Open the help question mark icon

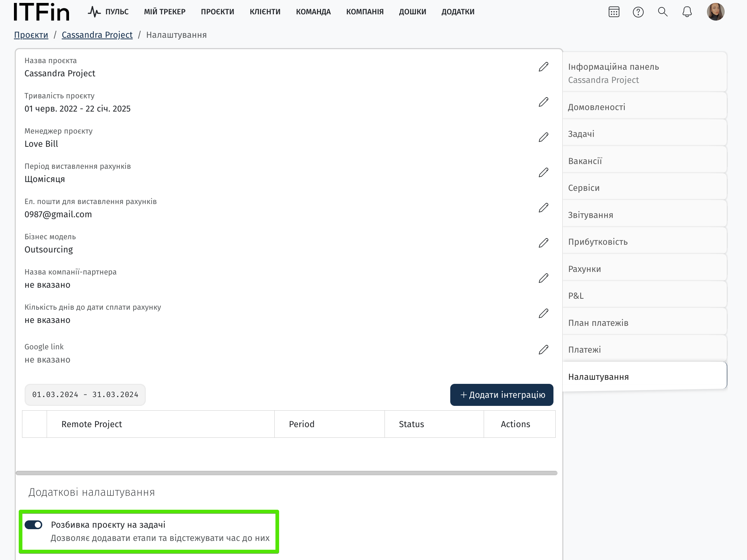coord(638,12)
